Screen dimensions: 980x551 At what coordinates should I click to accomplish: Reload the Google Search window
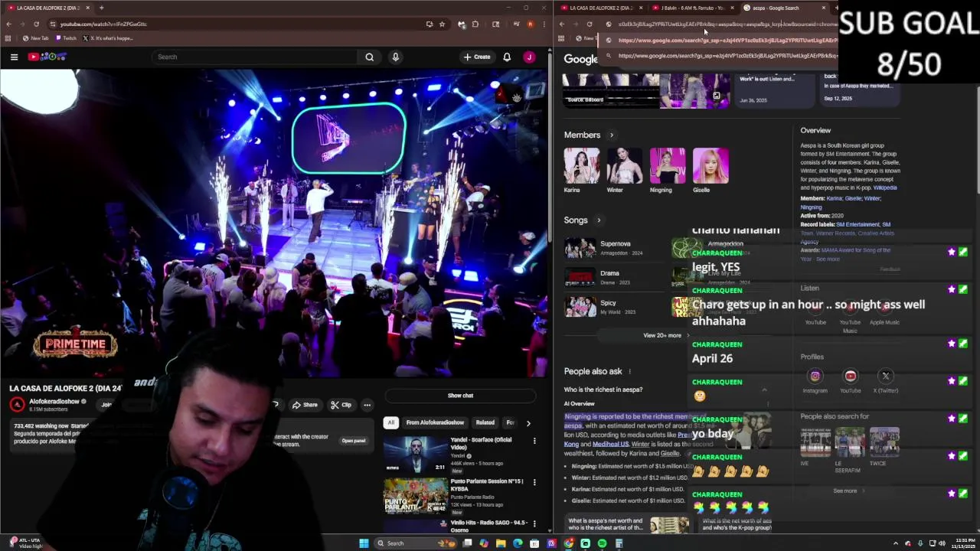[589, 24]
